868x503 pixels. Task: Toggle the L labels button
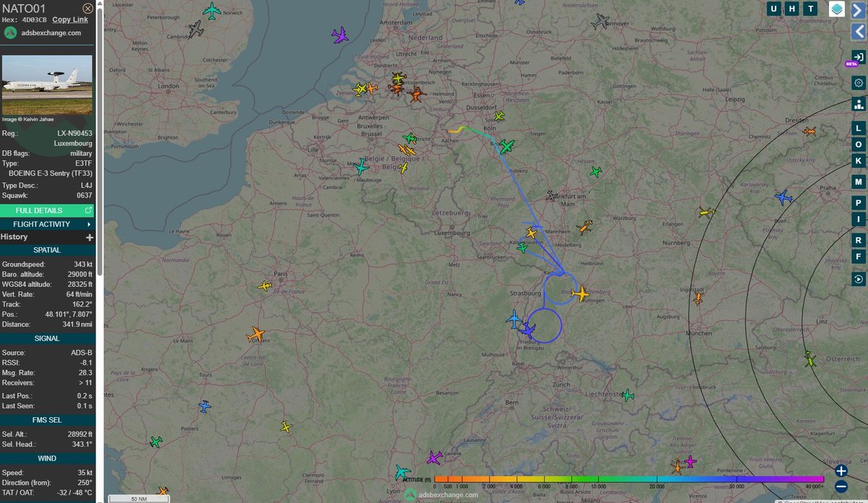[859, 128]
